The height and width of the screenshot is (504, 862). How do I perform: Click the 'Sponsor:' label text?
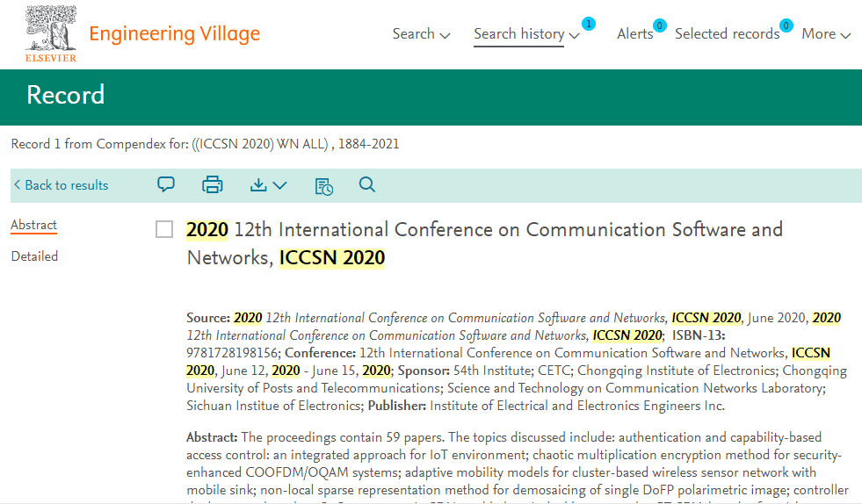tap(424, 371)
